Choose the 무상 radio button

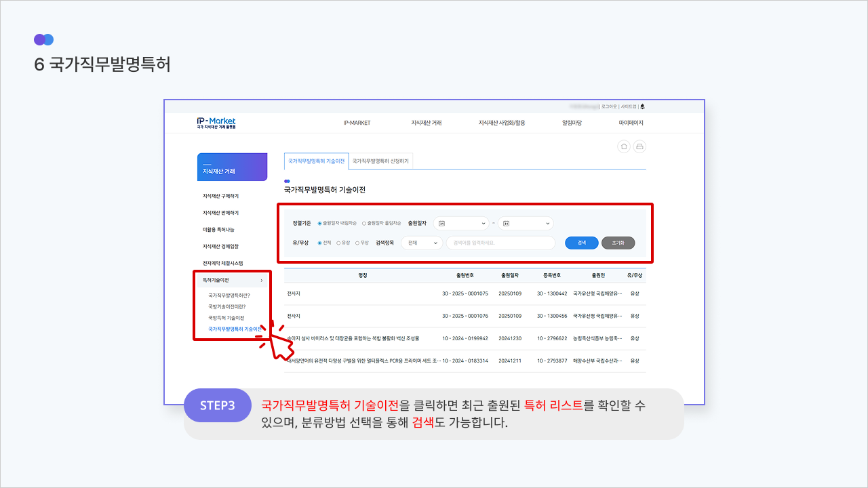357,243
